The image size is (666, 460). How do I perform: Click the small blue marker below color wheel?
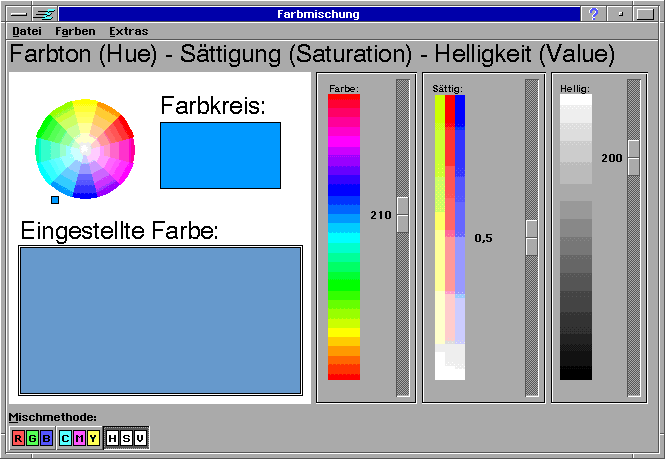pyautogui.click(x=55, y=199)
